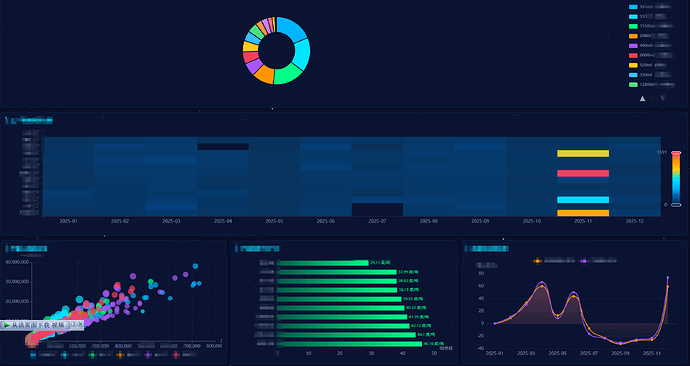Toggle the purple 400ml legend entry
690x366 pixels.
pos(651,46)
